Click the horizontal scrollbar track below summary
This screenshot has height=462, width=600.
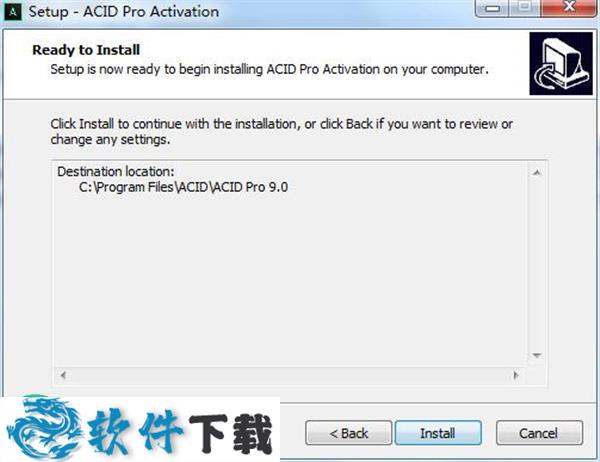point(290,375)
